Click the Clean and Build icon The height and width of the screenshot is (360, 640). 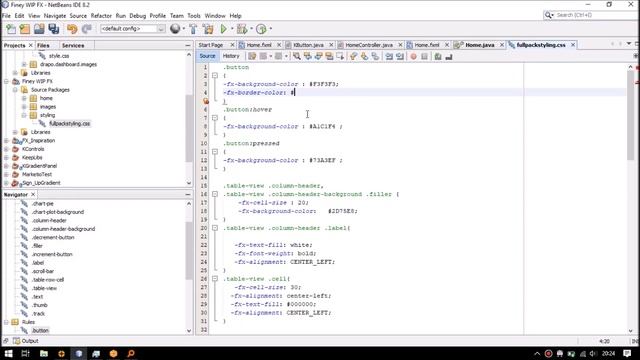pyautogui.click(x=208, y=29)
